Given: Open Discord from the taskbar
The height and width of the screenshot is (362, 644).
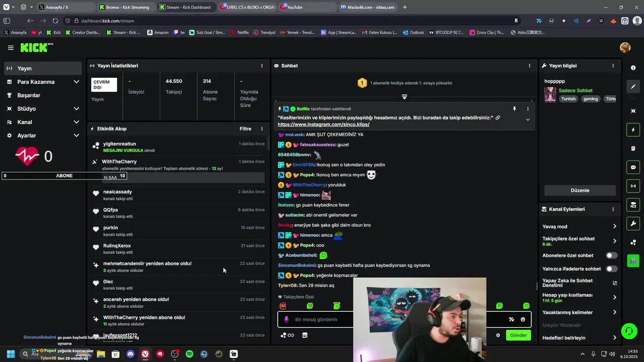Looking at the screenshot, I should click(x=130, y=354).
